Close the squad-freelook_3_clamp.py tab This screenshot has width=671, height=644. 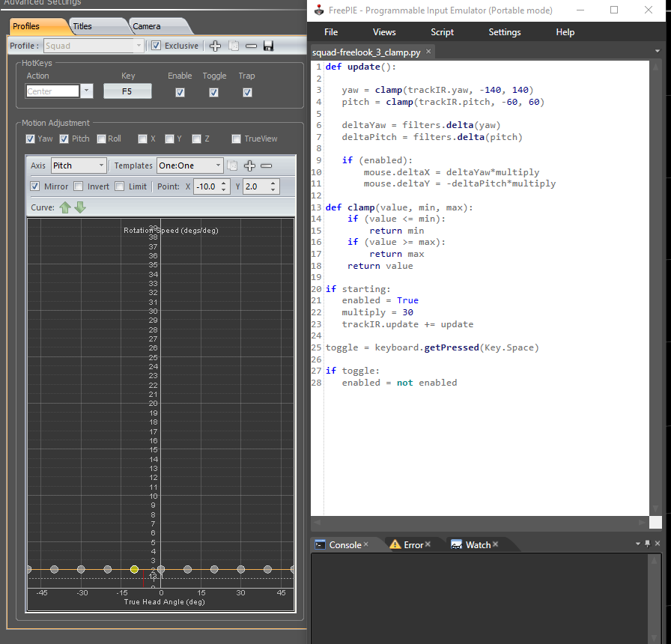[428, 52]
